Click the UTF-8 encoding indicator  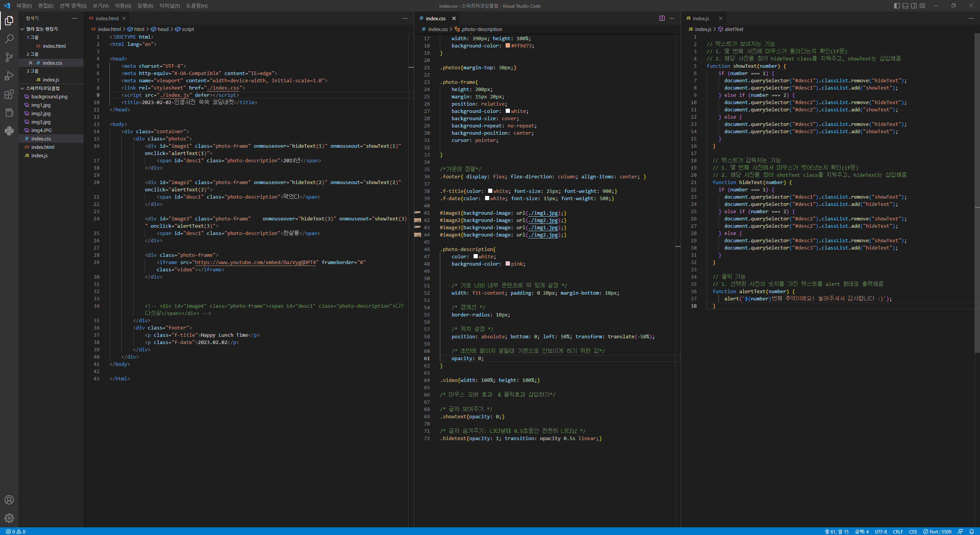tap(881, 532)
